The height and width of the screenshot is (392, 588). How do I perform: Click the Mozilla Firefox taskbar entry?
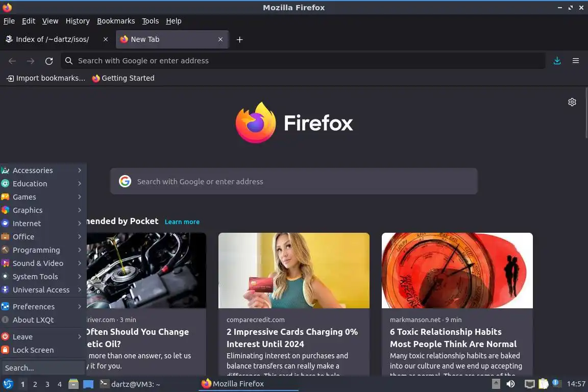(248, 384)
